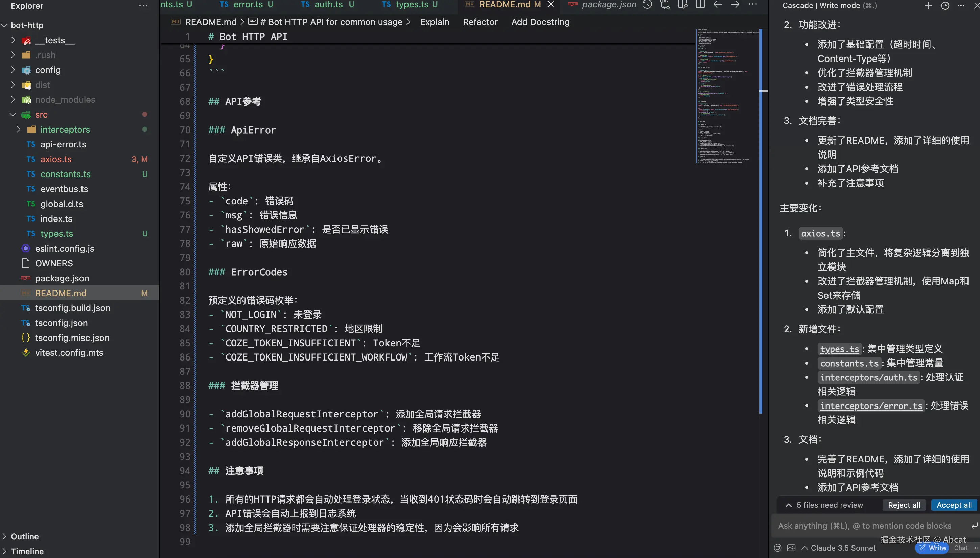
Task: Click the split editor icon
Action: pos(700,5)
